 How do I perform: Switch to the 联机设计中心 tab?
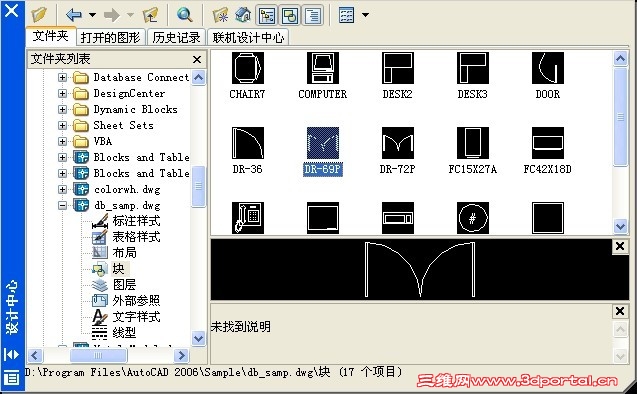[248, 37]
